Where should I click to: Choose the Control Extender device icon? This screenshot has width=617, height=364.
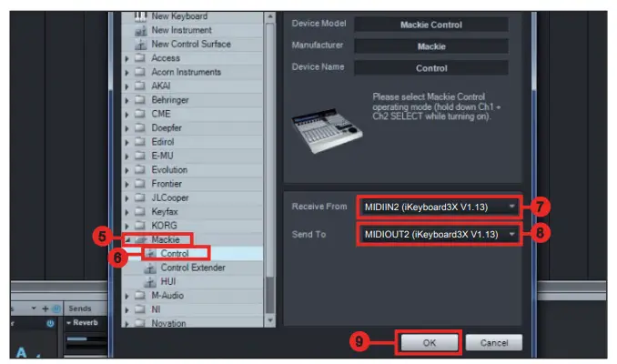tap(150, 268)
